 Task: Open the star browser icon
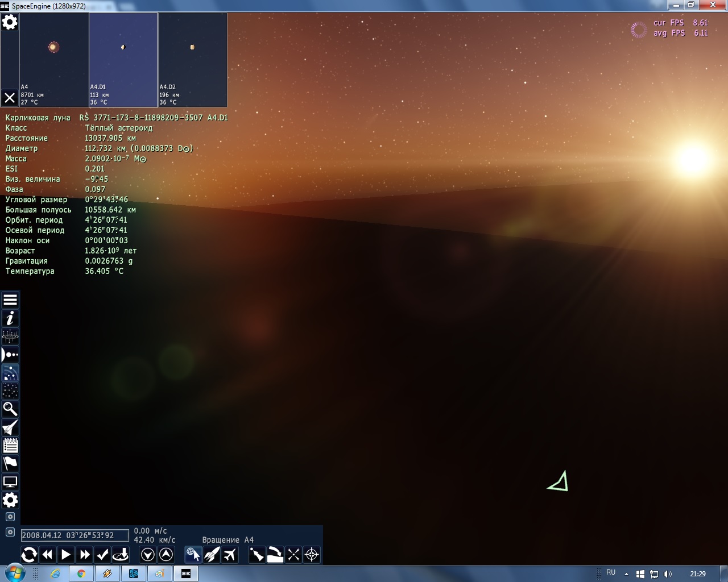coord(10,391)
